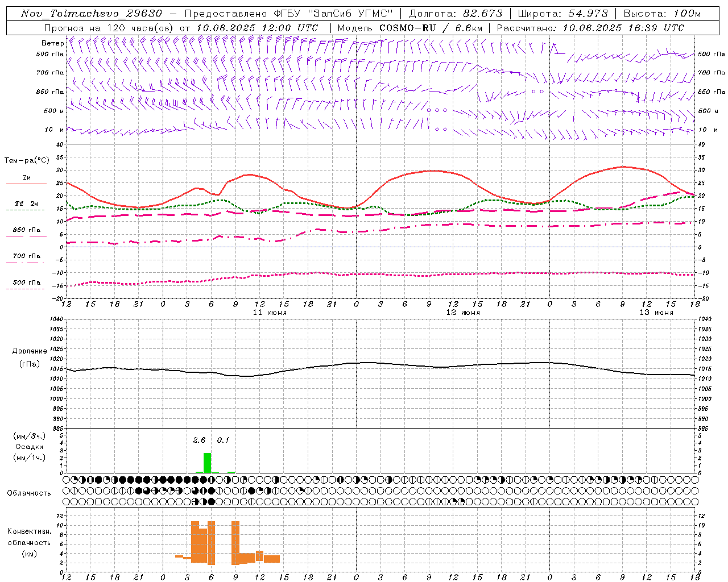
Task: Click the Td 2м dew point legend entry
Action: click(x=26, y=206)
